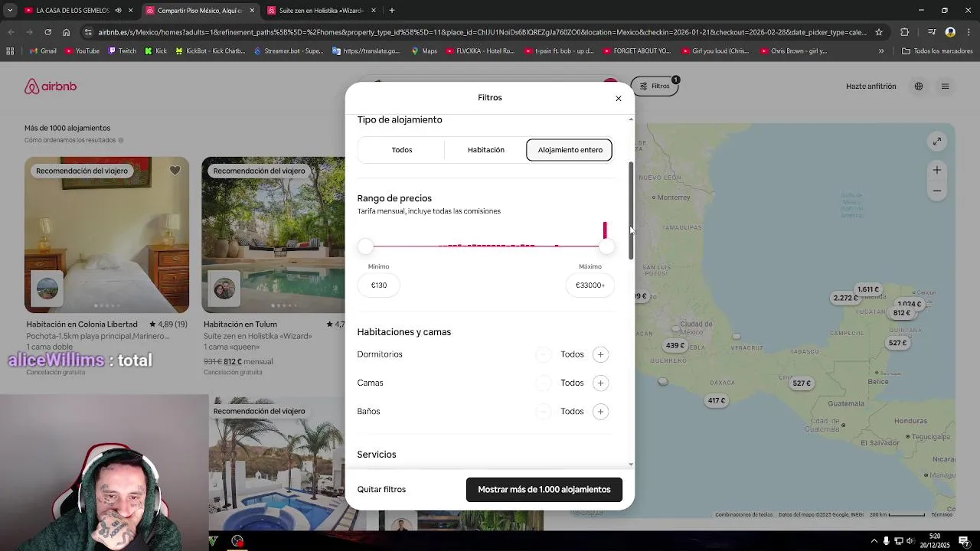Image resolution: width=980 pixels, height=551 pixels.
Task: Open the Filtros button in the header
Action: click(655, 86)
